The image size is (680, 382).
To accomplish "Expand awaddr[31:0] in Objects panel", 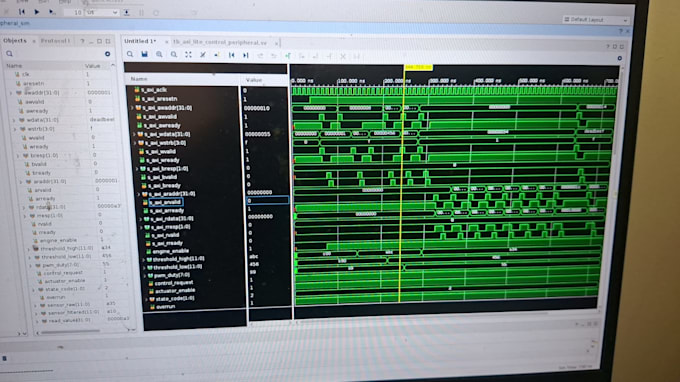I will [x=11, y=93].
